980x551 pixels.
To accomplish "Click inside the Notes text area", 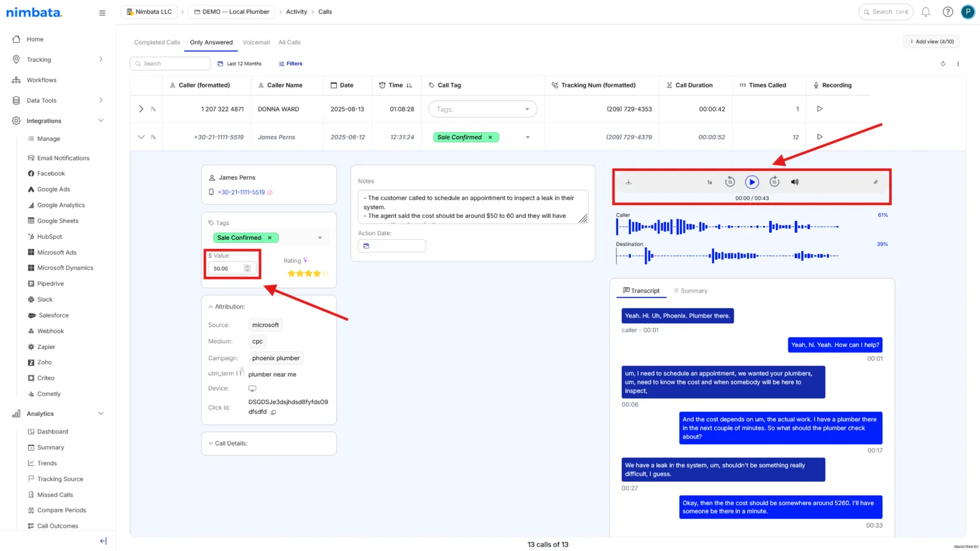I will pyautogui.click(x=472, y=207).
